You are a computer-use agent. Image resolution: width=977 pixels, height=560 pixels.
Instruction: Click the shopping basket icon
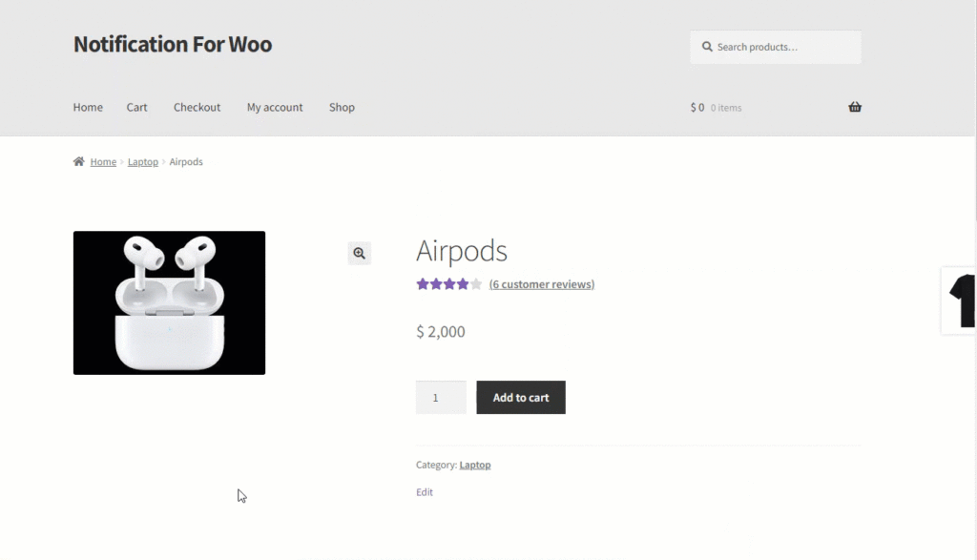[854, 107]
